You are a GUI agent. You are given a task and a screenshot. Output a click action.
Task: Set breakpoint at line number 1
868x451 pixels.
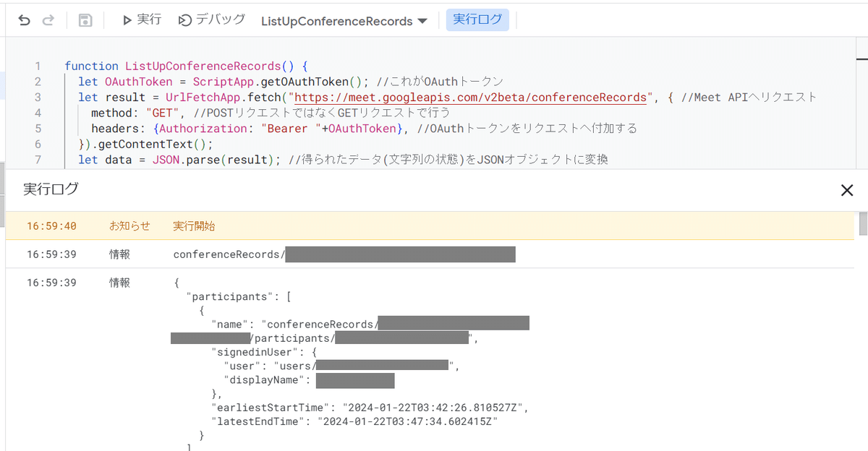[38, 66]
